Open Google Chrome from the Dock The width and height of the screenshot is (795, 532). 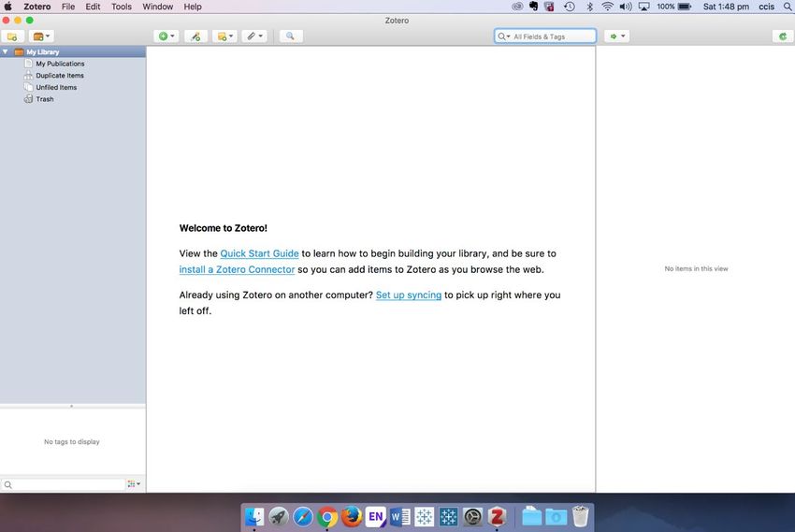pyautogui.click(x=327, y=517)
